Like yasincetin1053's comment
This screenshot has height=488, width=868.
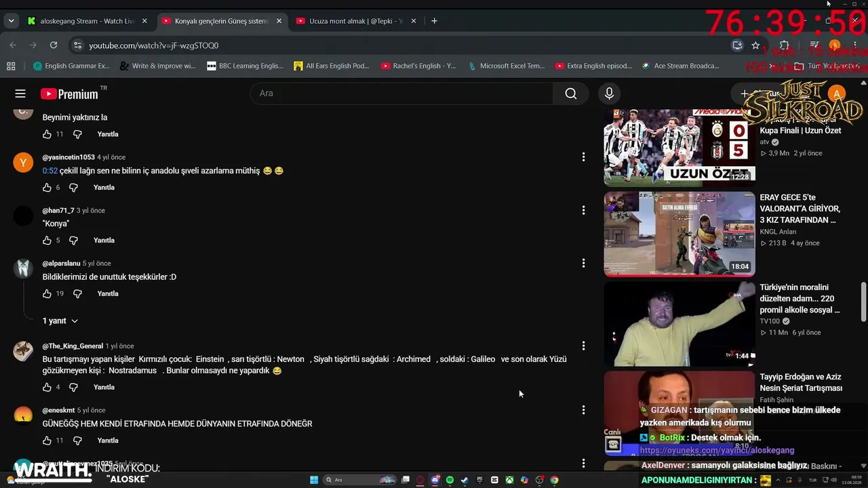tap(47, 187)
